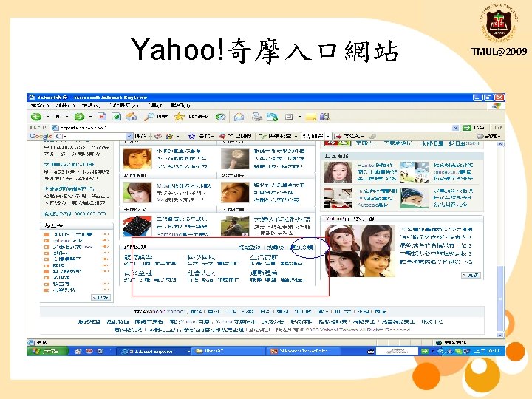Click the green Forward arrow button

click(x=79, y=117)
